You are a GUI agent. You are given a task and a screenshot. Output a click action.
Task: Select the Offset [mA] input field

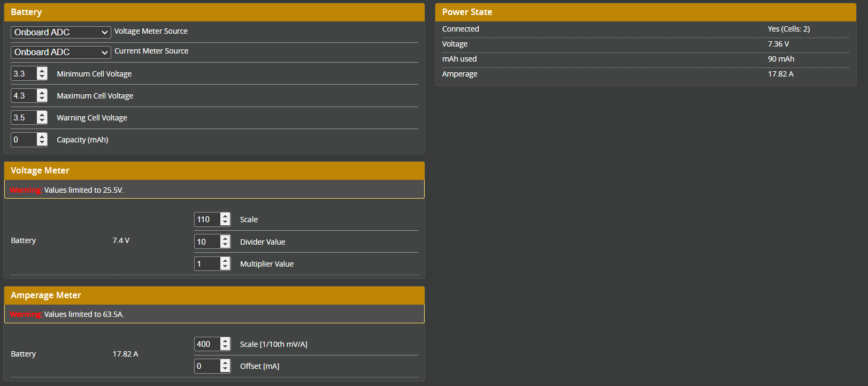point(208,366)
